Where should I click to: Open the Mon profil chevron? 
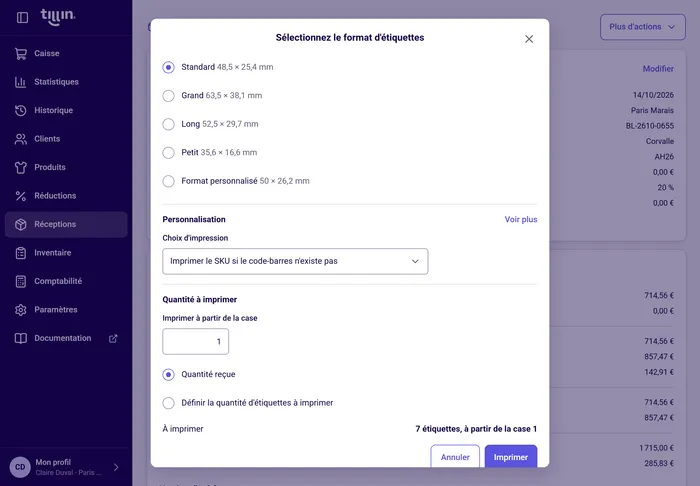tap(116, 467)
